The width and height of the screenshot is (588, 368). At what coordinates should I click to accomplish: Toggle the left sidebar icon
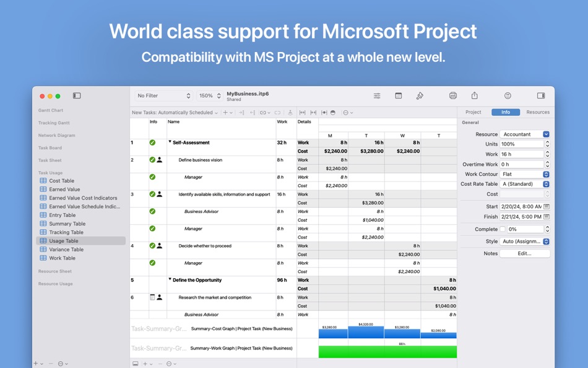(77, 96)
